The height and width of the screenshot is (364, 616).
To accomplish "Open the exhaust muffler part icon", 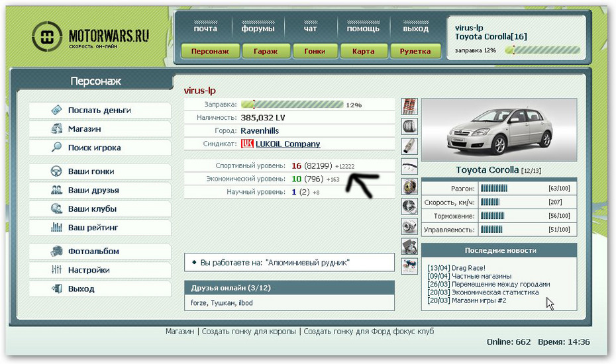I will pyautogui.click(x=409, y=146).
